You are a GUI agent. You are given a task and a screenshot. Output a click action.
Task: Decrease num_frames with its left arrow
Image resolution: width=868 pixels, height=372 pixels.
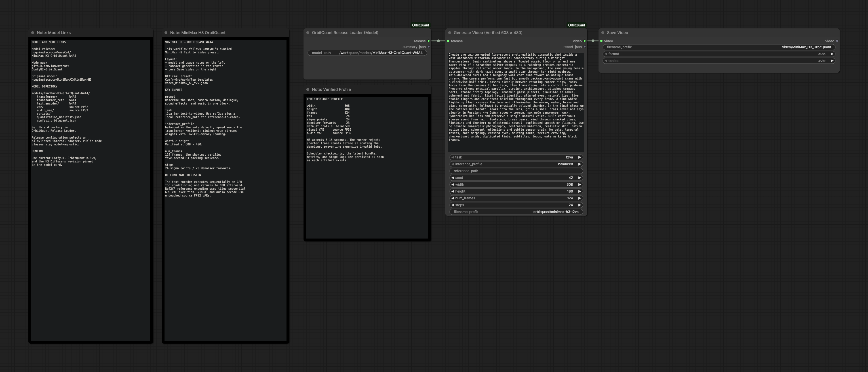[x=452, y=198]
